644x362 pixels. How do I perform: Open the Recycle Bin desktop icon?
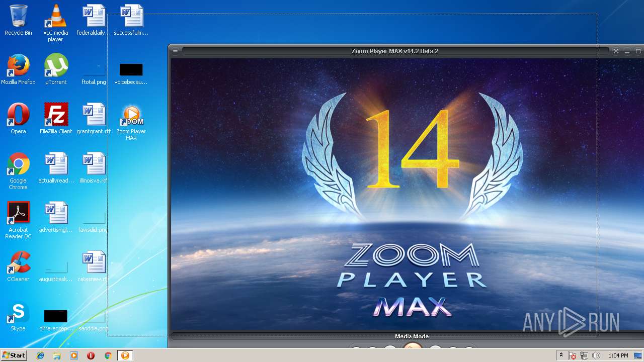coord(18,20)
